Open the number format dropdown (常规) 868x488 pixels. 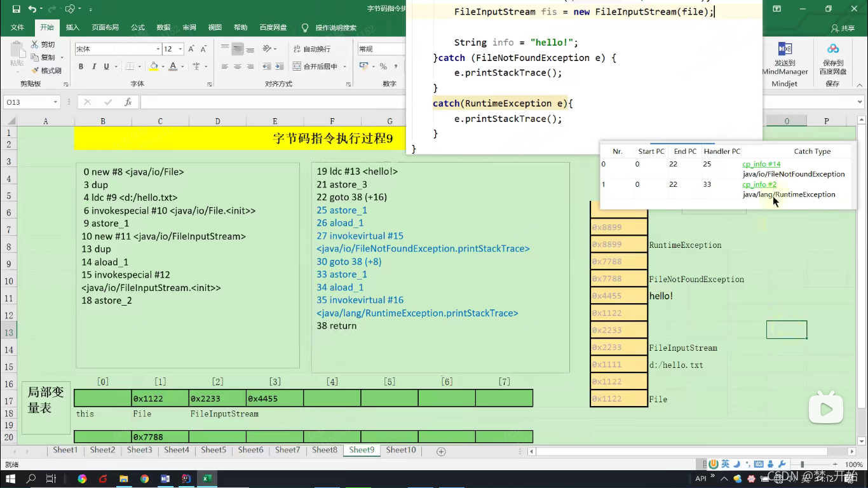(x=381, y=49)
